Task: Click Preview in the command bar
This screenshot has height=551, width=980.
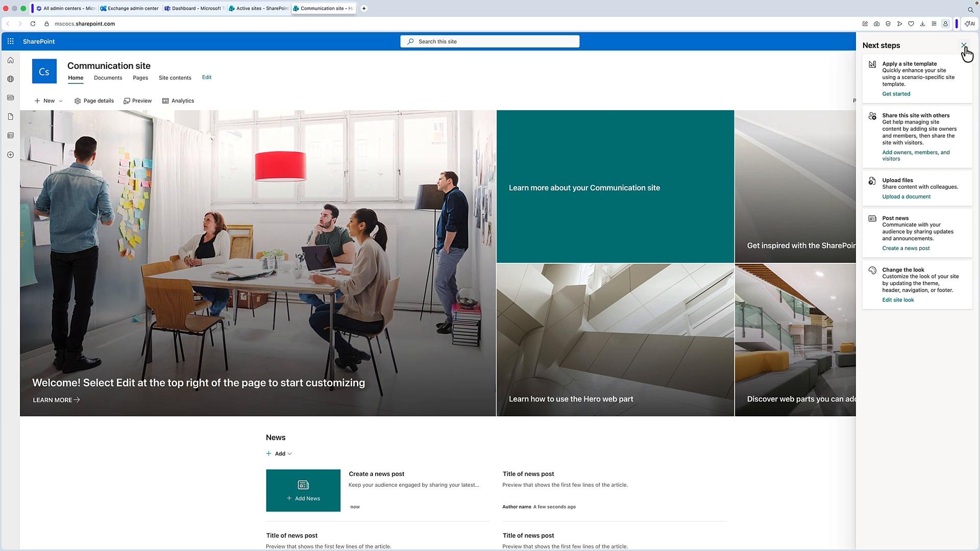Action: [x=137, y=101]
